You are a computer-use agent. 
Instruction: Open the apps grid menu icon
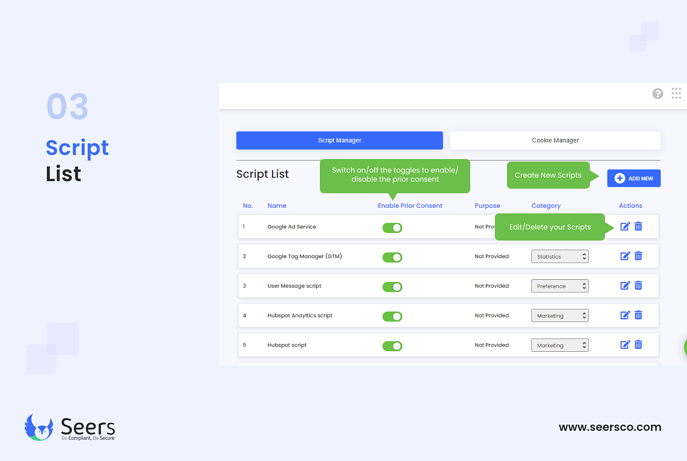(676, 93)
